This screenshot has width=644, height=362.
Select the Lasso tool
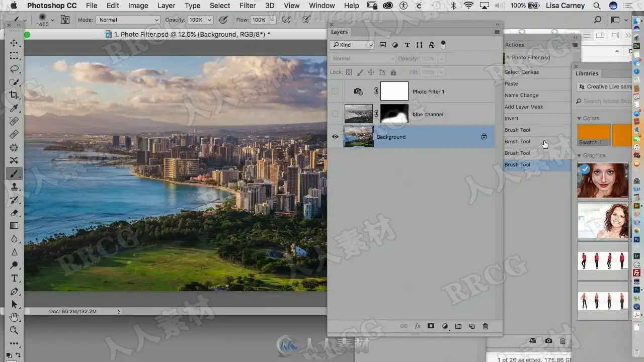click(14, 69)
